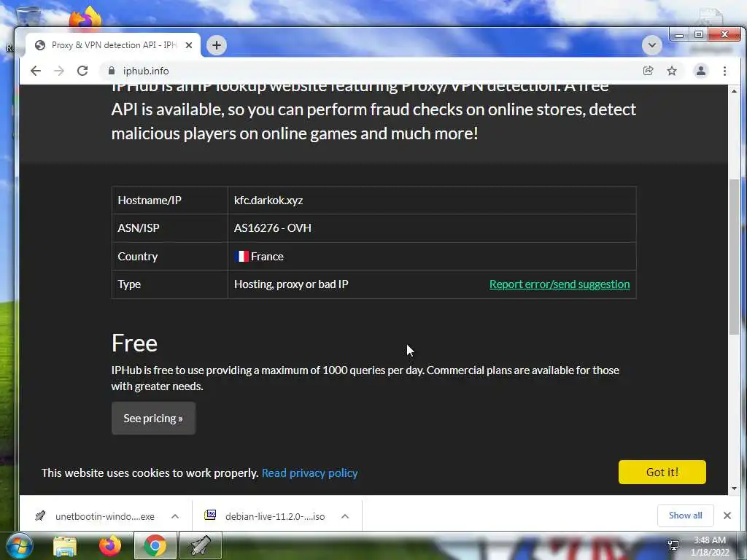Switch to UNetbootin taskbar button
The height and width of the screenshot is (560, 747).
click(x=201, y=545)
